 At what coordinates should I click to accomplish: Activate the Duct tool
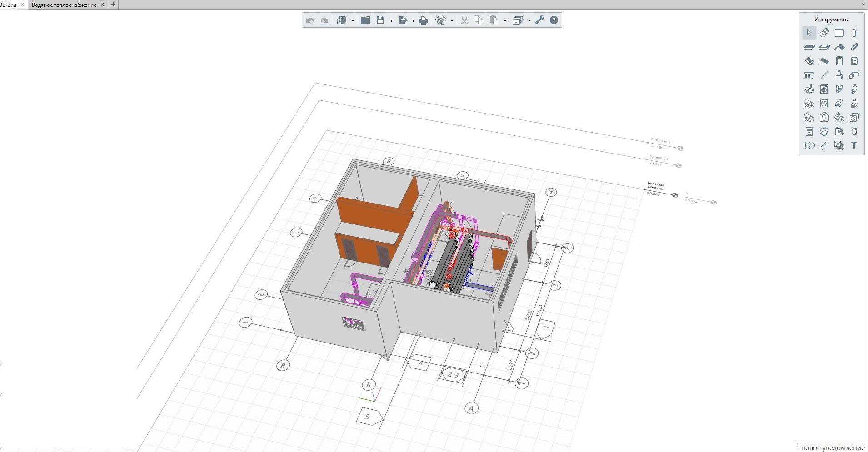pos(854,103)
